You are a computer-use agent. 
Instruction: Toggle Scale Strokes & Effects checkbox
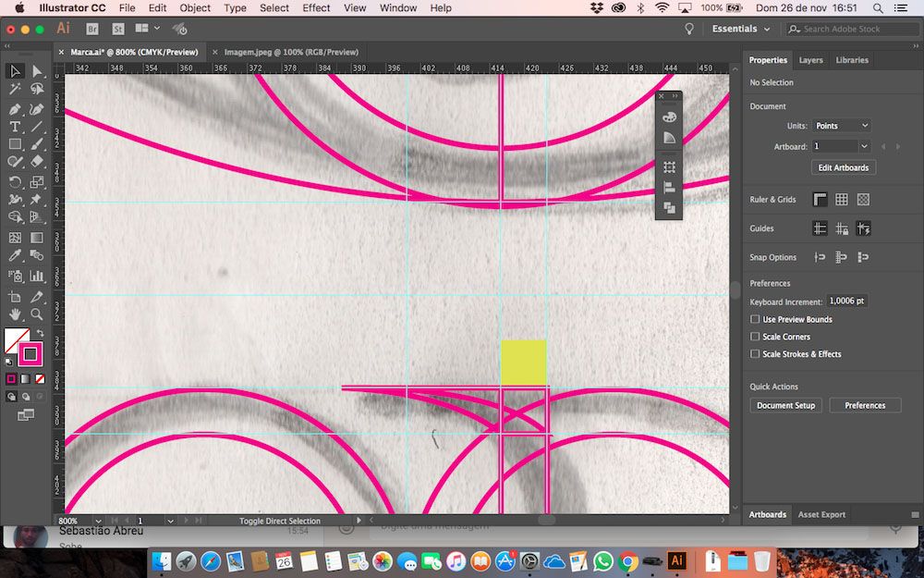pos(755,354)
